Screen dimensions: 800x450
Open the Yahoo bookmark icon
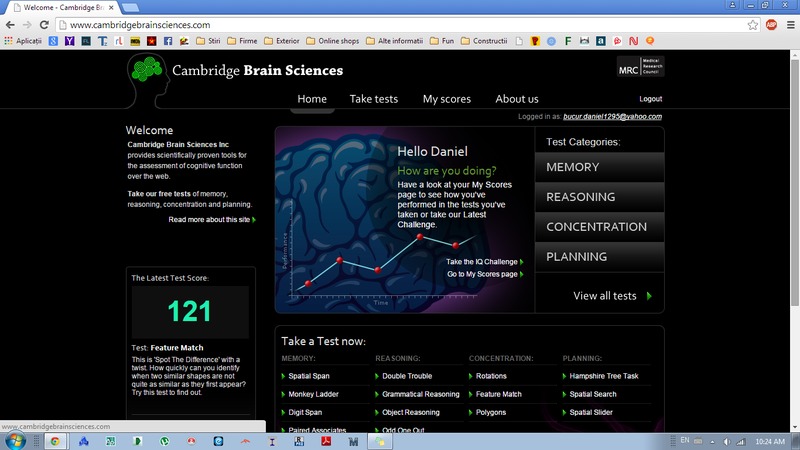click(x=69, y=41)
